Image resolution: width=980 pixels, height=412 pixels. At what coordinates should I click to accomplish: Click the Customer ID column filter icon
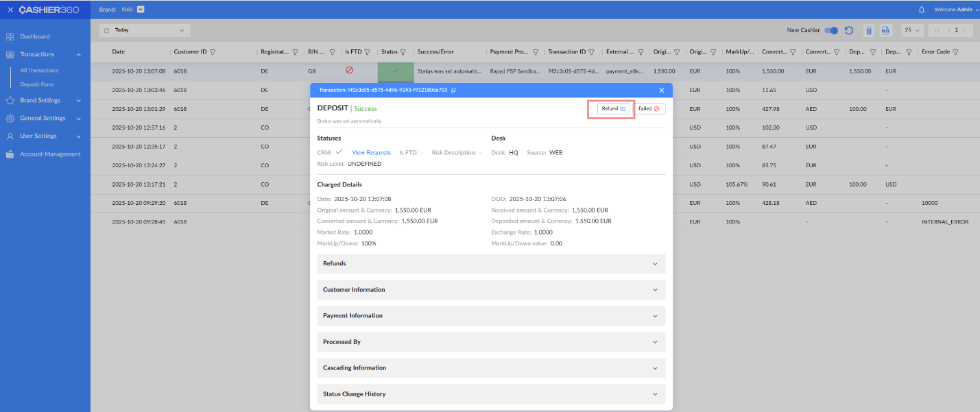coord(213,52)
